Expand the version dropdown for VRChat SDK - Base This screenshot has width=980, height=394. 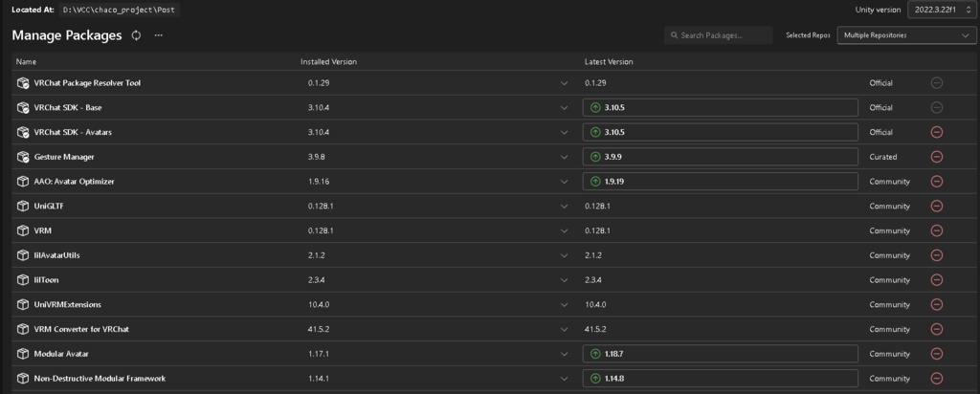point(565,107)
